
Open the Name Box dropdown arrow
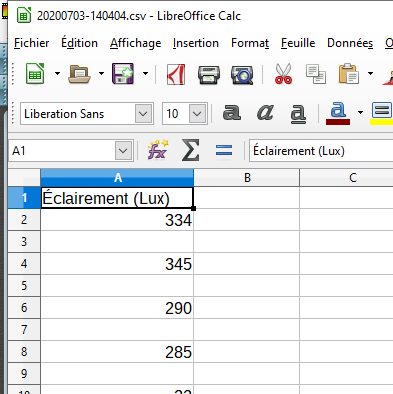pos(123,151)
